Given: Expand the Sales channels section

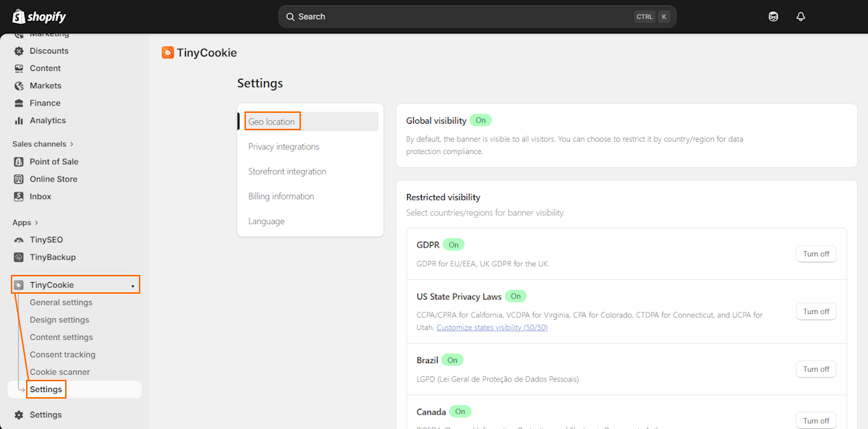Looking at the screenshot, I should tap(72, 143).
